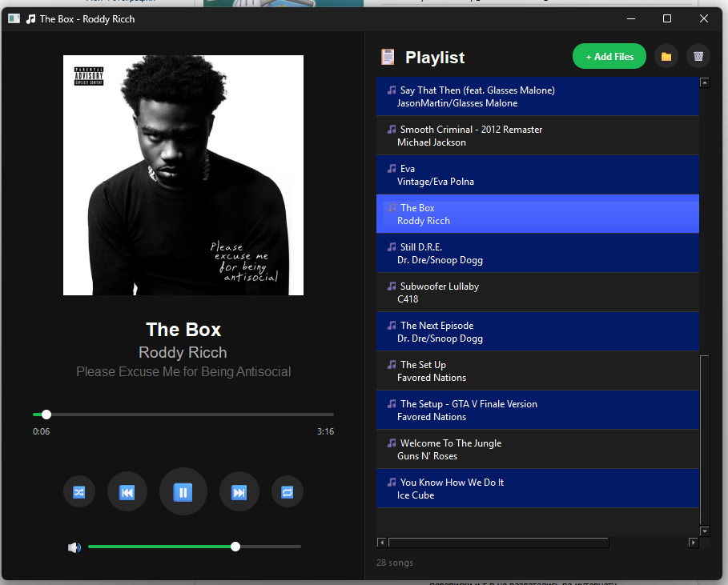Select Subwoofer Lullaby by C418
The width and height of the screenshot is (728, 585).
click(537, 293)
